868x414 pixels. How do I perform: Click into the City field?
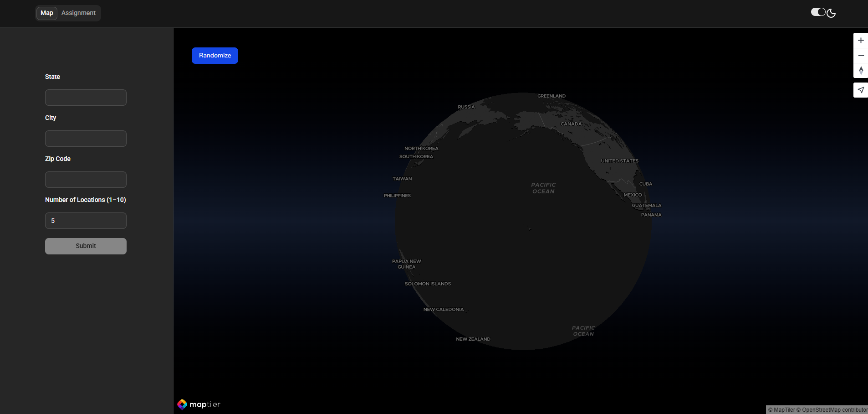[86, 139]
